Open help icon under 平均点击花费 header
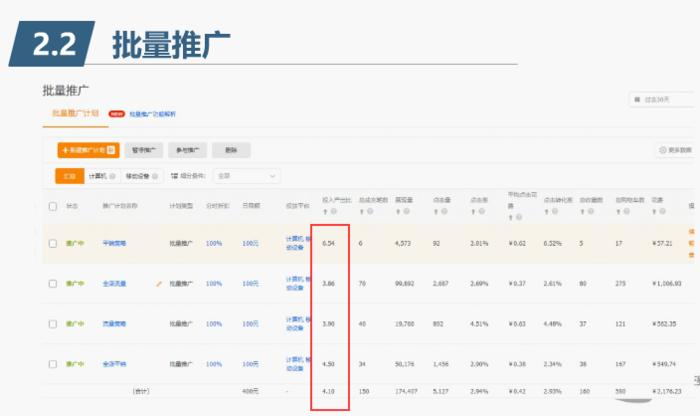The image size is (700, 416). (x=519, y=217)
